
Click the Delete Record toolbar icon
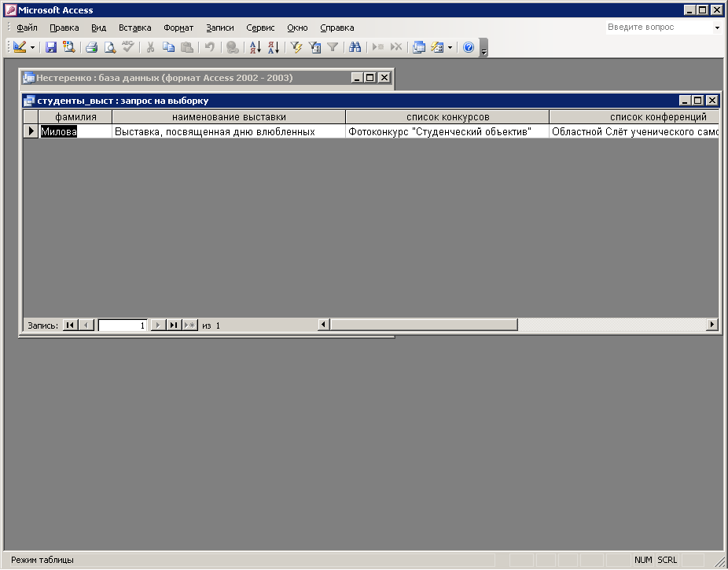click(396, 47)
